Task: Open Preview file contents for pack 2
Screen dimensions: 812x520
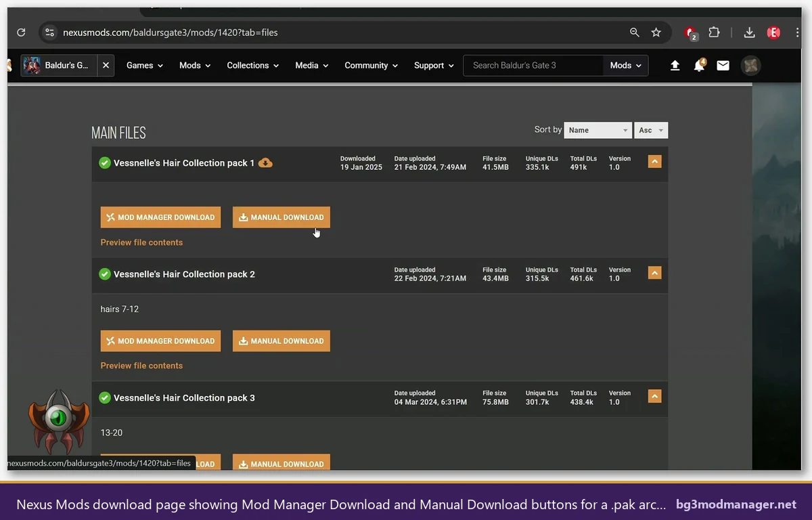Action: 141,366
